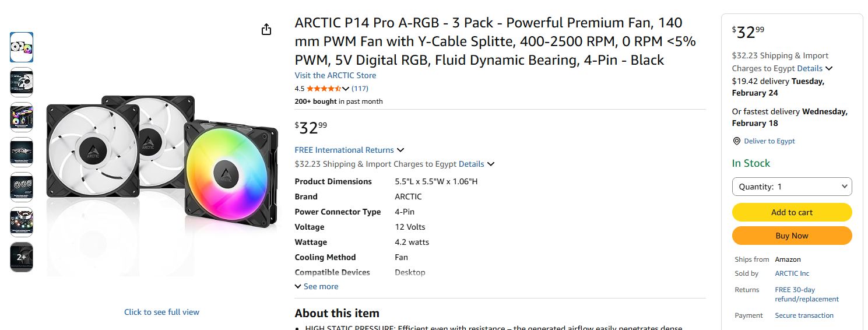Select the first product thumbnail
The width and height of the screenshot is (868, 330).
(22, 47)
